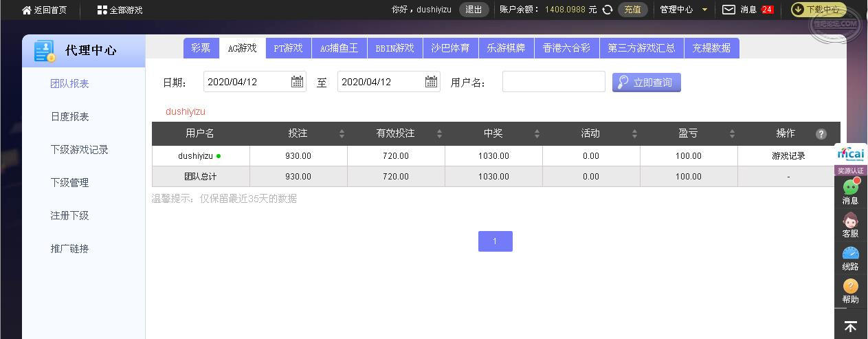
Task: Click the red dushiyizu breadcrumb link
Action: pos(186,111)
